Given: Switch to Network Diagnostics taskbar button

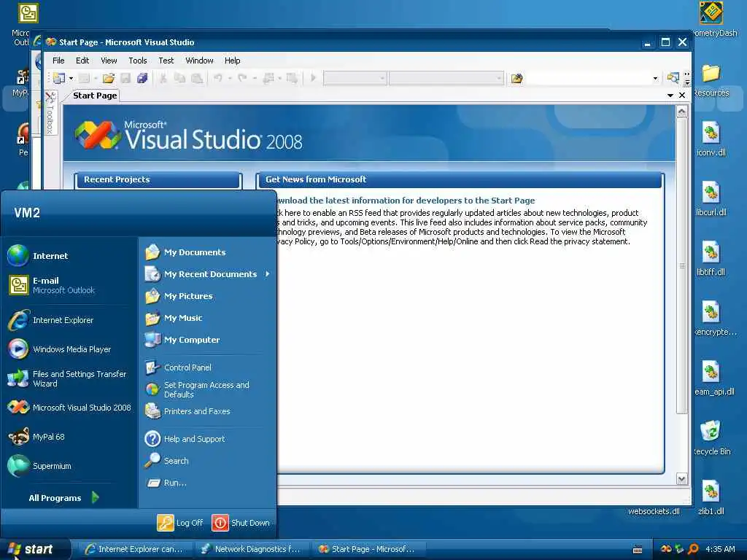Looking at the screenshot, I should (x=252, y=549).
